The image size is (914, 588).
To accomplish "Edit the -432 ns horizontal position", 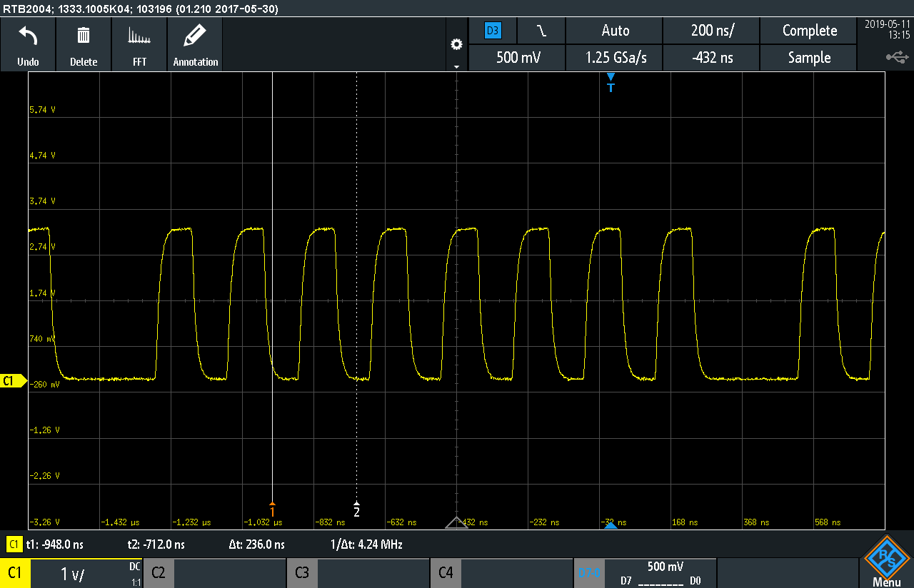I will 712,58.
